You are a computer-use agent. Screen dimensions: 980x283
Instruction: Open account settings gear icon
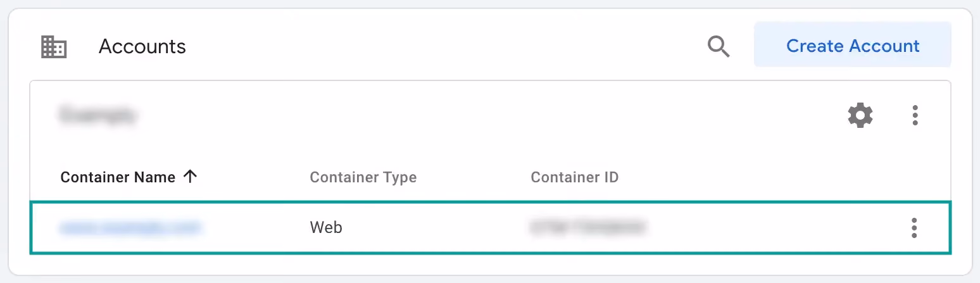coord(860,115)
